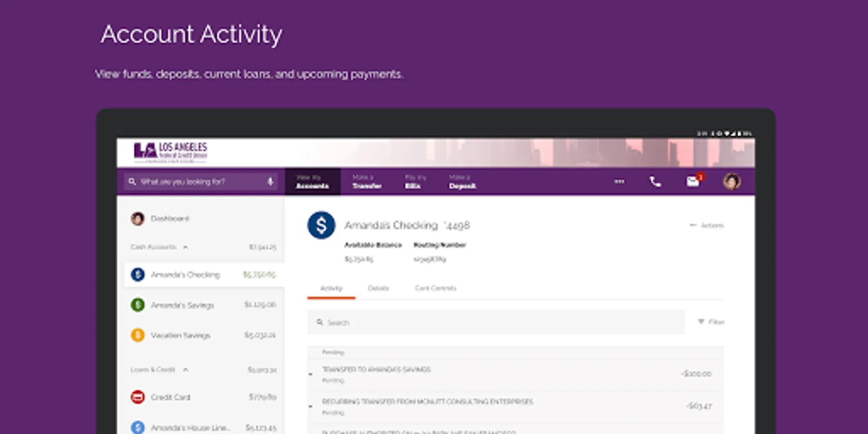Click the Loans & Credit total balance
This screenshot has width=868, height=434.
[x=262, y=370]
